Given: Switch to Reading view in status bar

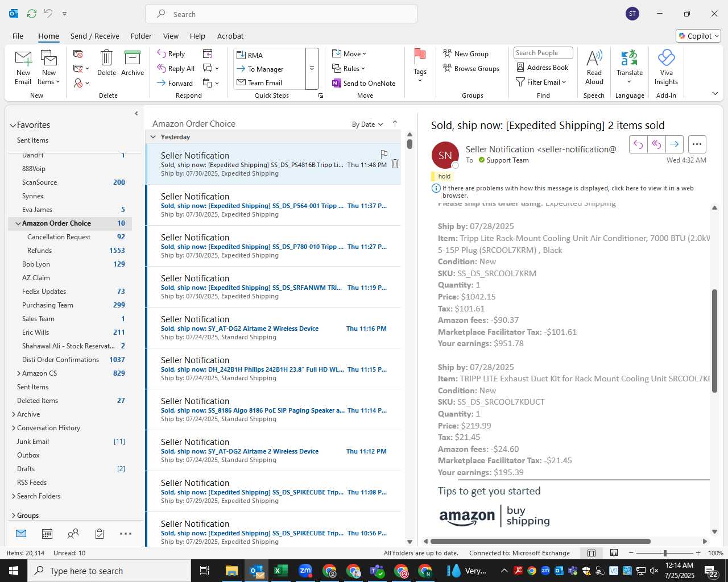Looking at the screenshot, I should (x=614, y=553).
